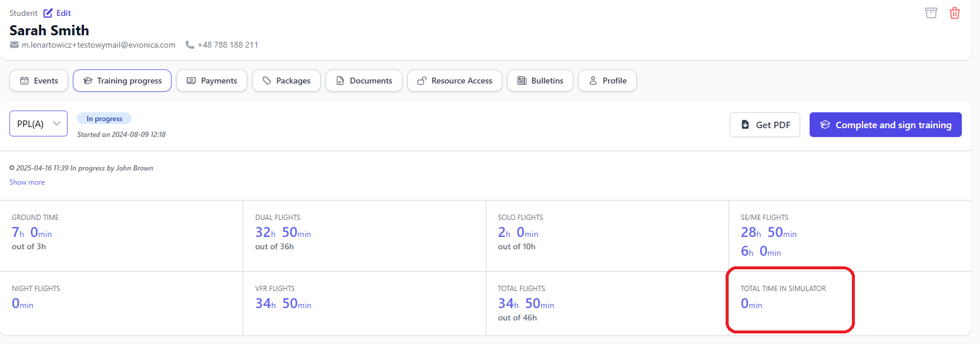The width and height of the screenshot is (980, 344).
Task: Click the graduation cap icon on Complete button
Action: (x=825, y=125)
